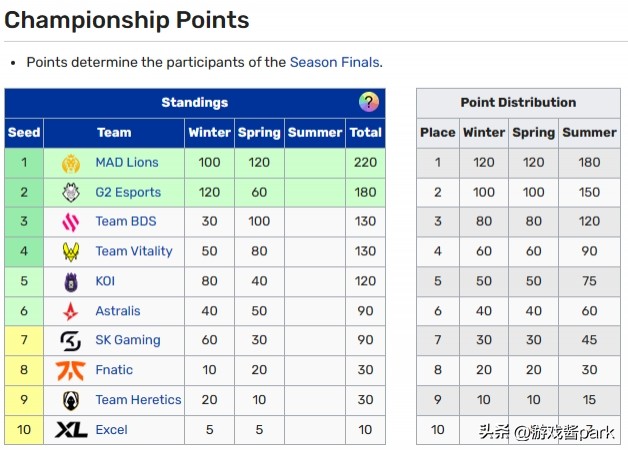This screenshot has width=628, height=453.
Task: Click the G2 Esports team logo
Action: 71,192
